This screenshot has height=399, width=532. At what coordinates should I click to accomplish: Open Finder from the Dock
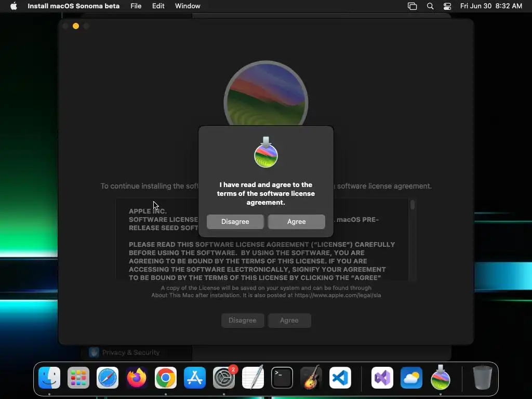[49, 378]
